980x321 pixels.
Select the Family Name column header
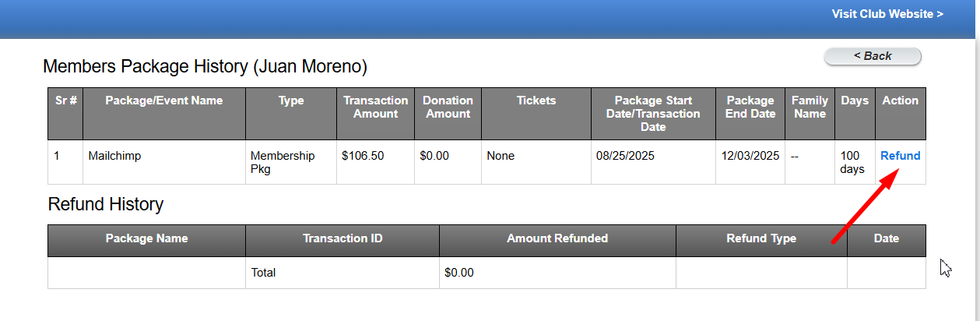click(x=810, y=107)
